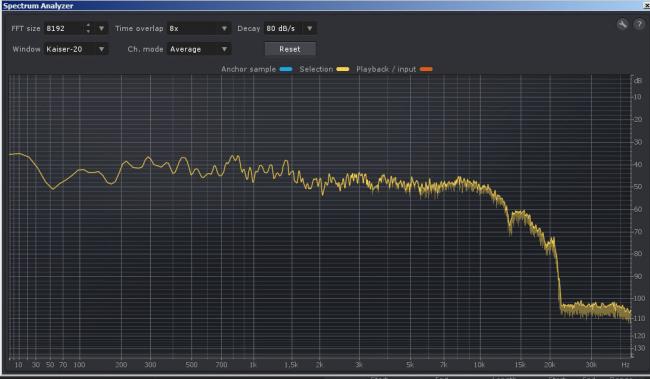Screen dimensions: 650x379
Task: Click the FFT size field showing 8192
Action: (64, 28)
